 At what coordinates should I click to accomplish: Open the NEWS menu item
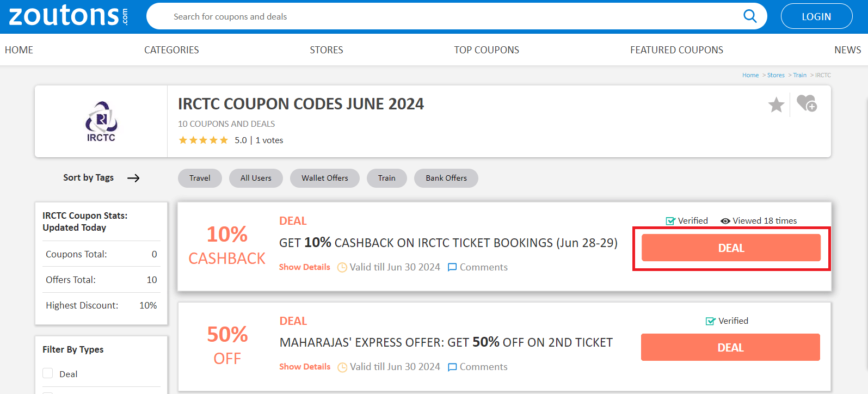pyautogui.click(x=847, y=50)
